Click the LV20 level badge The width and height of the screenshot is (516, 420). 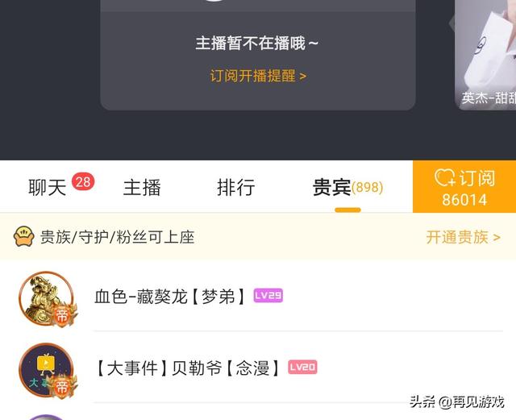click(302, 367)
